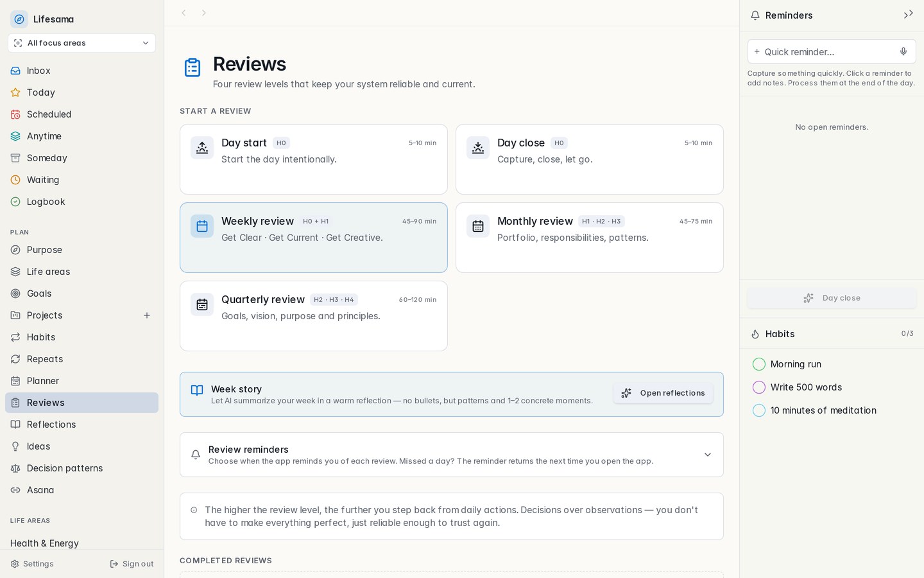
Task: Start the Weekly review card
Action: point(314,238)
